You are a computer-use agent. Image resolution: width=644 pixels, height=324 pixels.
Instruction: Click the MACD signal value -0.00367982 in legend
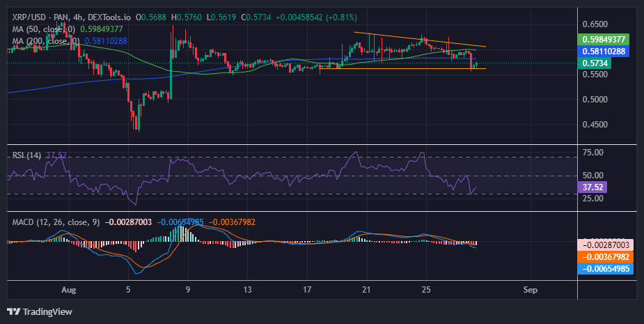click(232, 222)
